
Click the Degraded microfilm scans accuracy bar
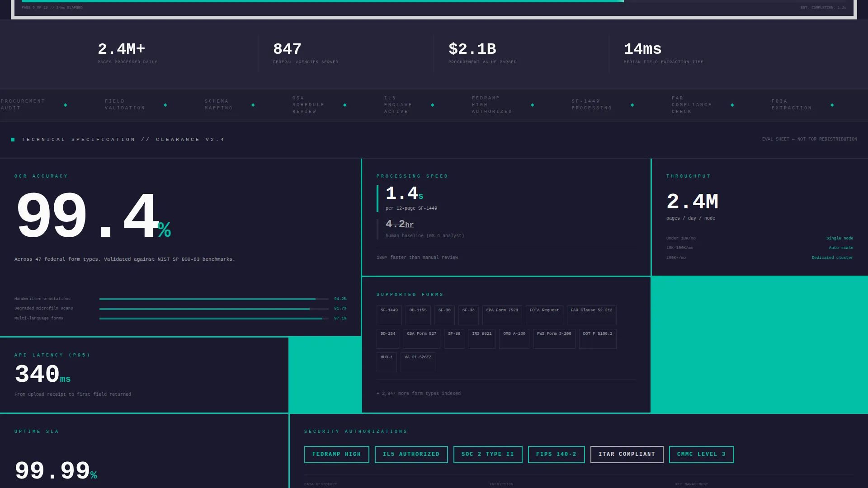click(214, 309)
